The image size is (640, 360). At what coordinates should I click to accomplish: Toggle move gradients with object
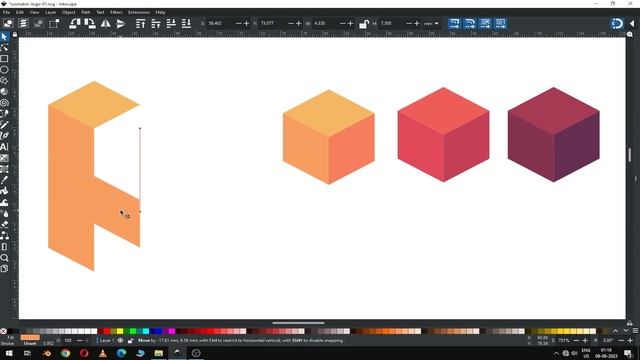point(485,23)
